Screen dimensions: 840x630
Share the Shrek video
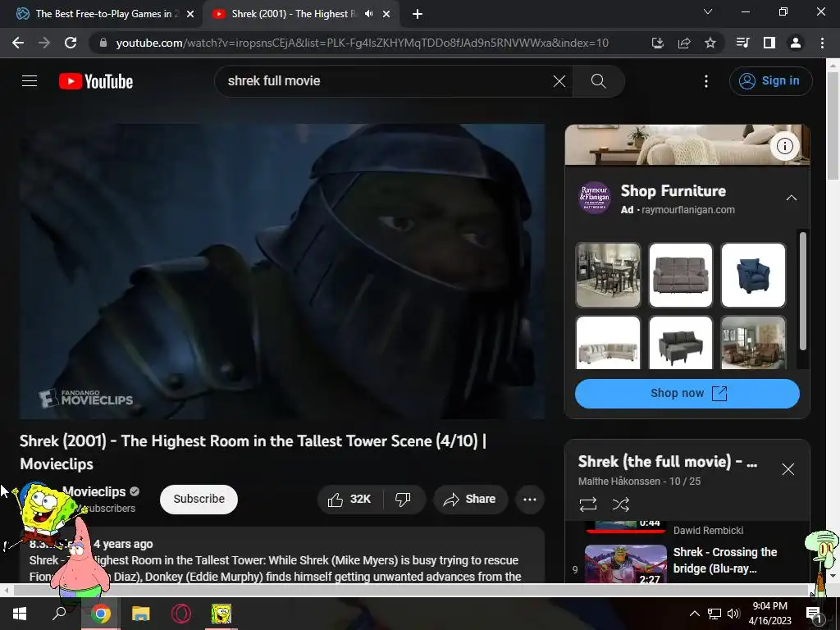(469, 500)
